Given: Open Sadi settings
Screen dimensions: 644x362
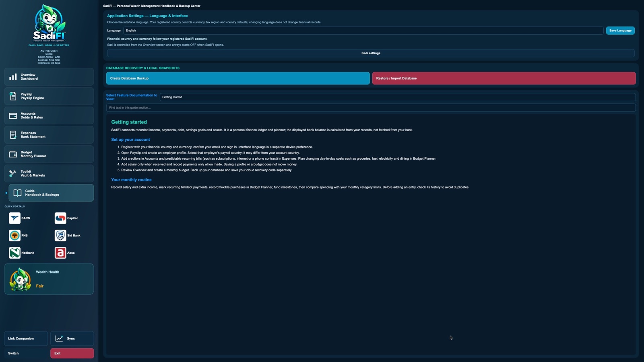Looking at the screenshot, I should pyautogui.click(x=371, y=53).
